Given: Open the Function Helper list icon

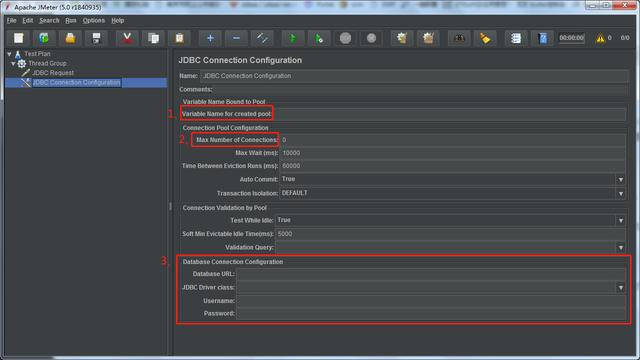Looking at the screenshot, I should click(x=516, y=38).
